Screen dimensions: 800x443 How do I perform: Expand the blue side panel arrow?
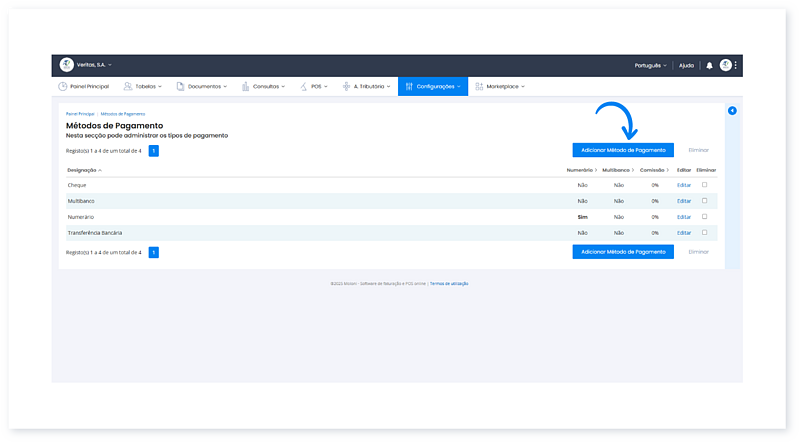click(x=732, y=110)
